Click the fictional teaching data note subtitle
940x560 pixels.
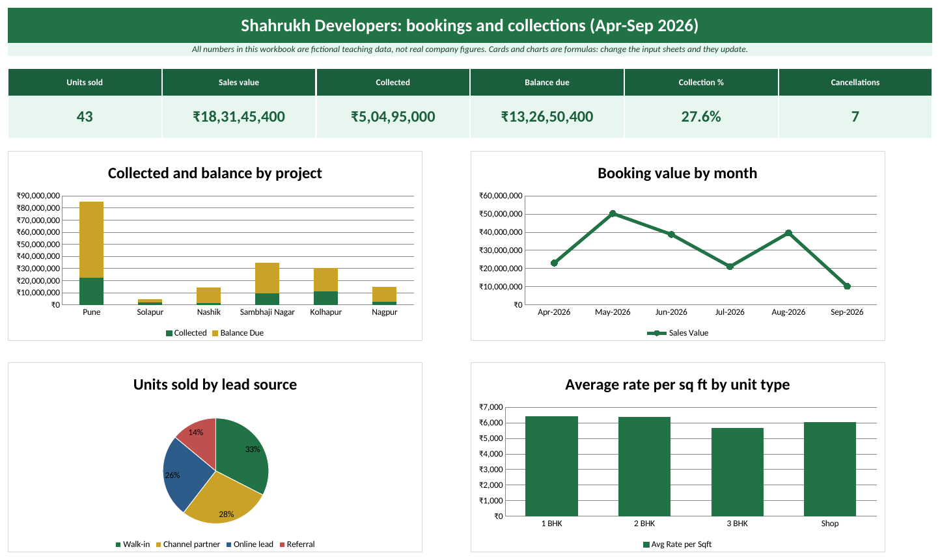tap(470, 49)
